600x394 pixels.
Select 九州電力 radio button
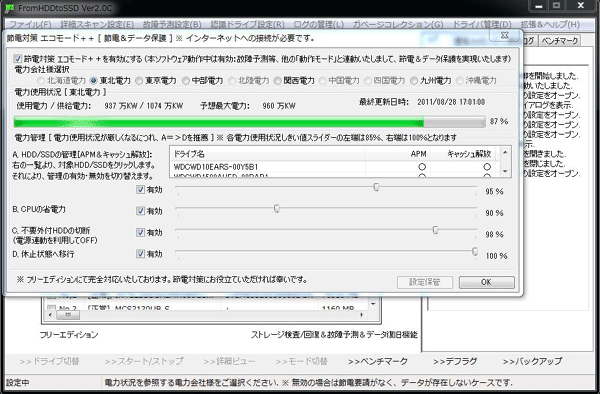(x=414, y=81)
